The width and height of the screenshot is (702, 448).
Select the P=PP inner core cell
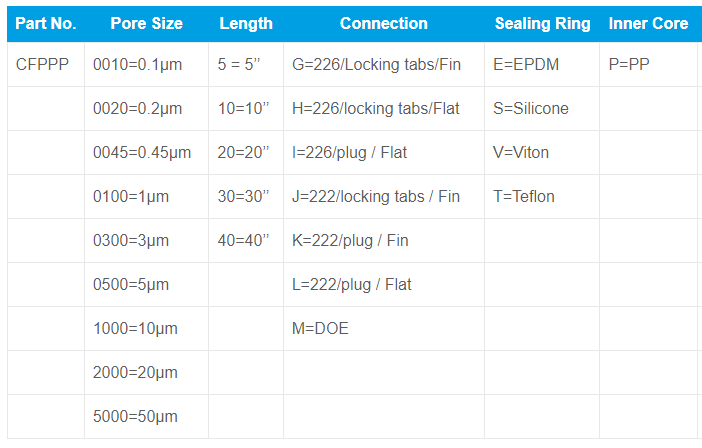629,65
